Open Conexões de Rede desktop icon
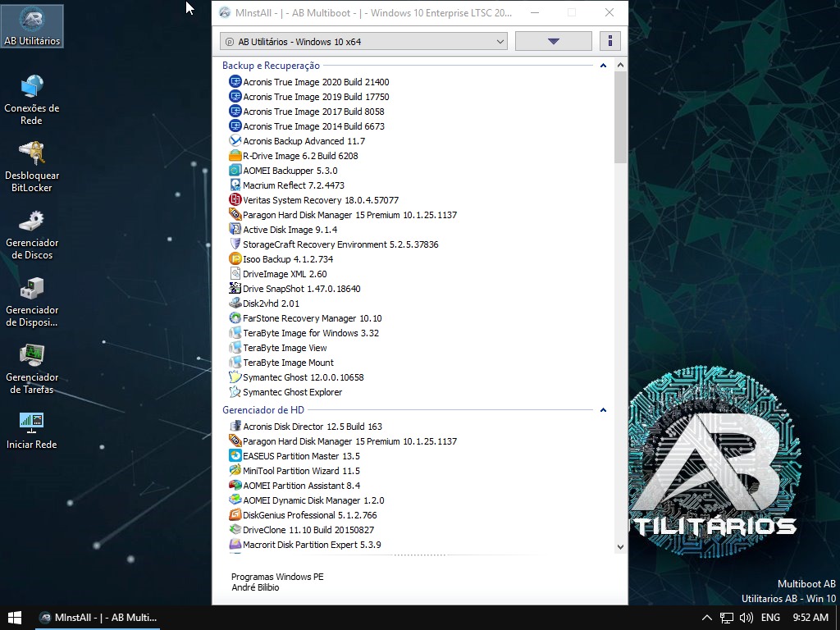This screenshot has height=630, width=840. (x=32, y=99)
